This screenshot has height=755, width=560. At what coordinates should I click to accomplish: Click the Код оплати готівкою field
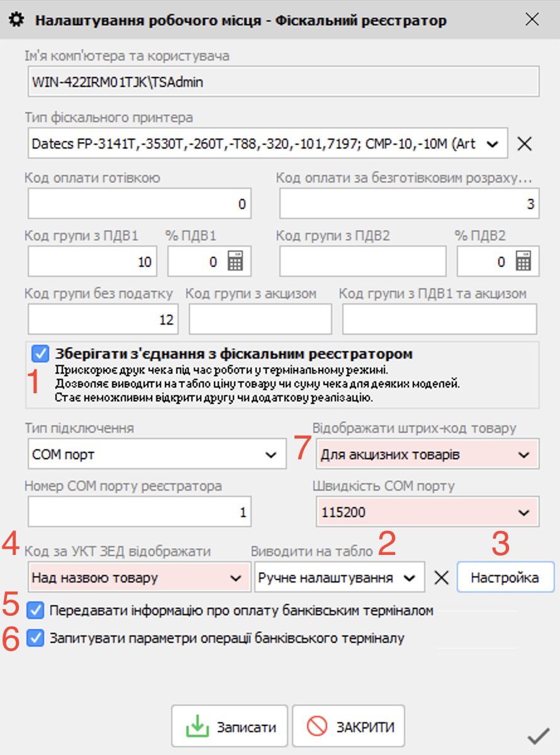[x=139, y=204]
